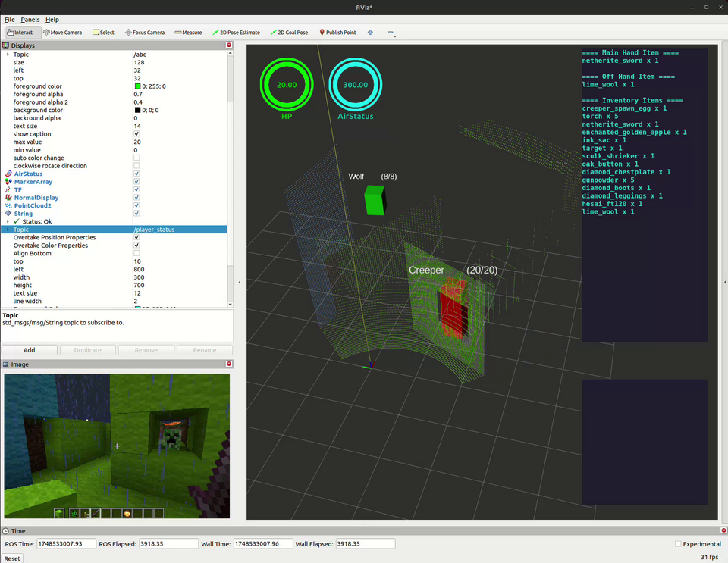Close the Displays panel
Screen dimensions: 728x563
pyautogui.click(x=229, y=45)
